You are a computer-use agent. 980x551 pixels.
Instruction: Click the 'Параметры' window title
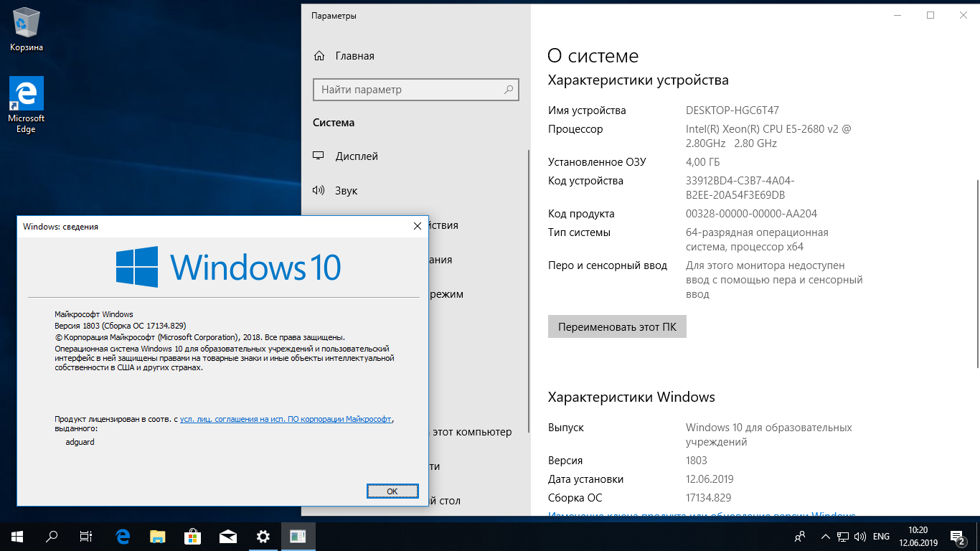pos(334,16)
